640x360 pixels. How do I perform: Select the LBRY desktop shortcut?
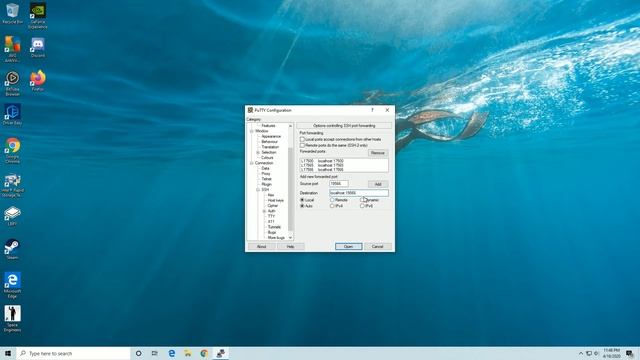click(x=12, y=216)
